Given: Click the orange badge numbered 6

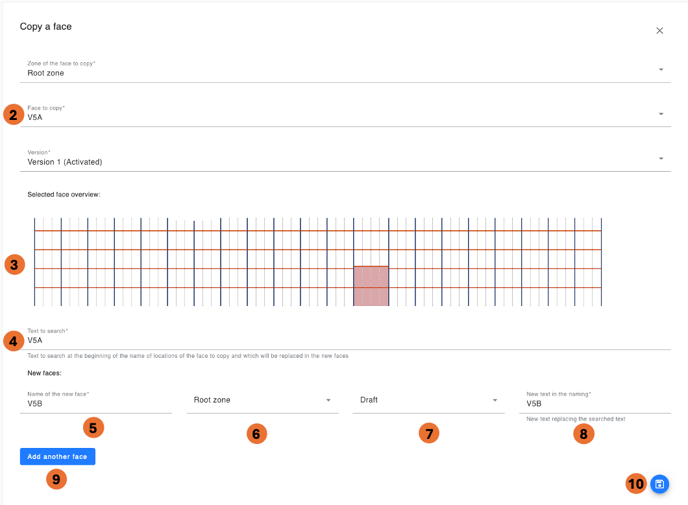Looking at the screenshot, I should pyautogui.click(x=257, y=434).
